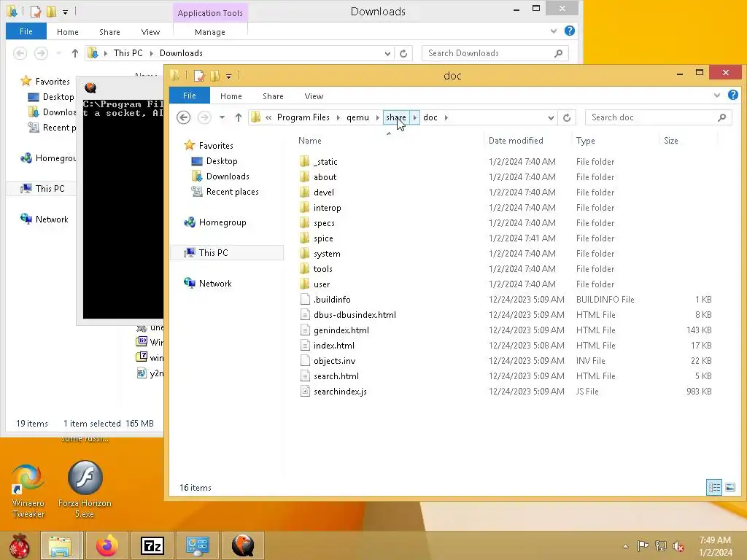The image size is (747, 560).
Task: Select the tools folder
Action: [x=322, y=269]
